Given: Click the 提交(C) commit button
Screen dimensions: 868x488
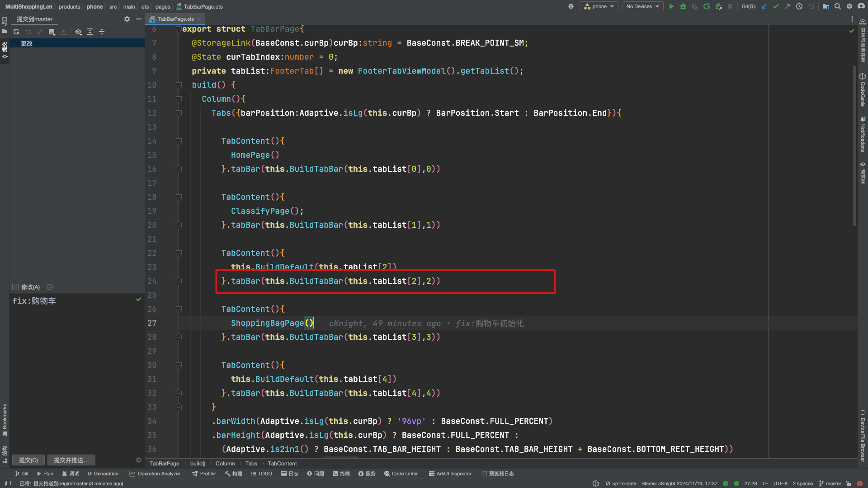Looking at the screenshot, I should [28, 460].
